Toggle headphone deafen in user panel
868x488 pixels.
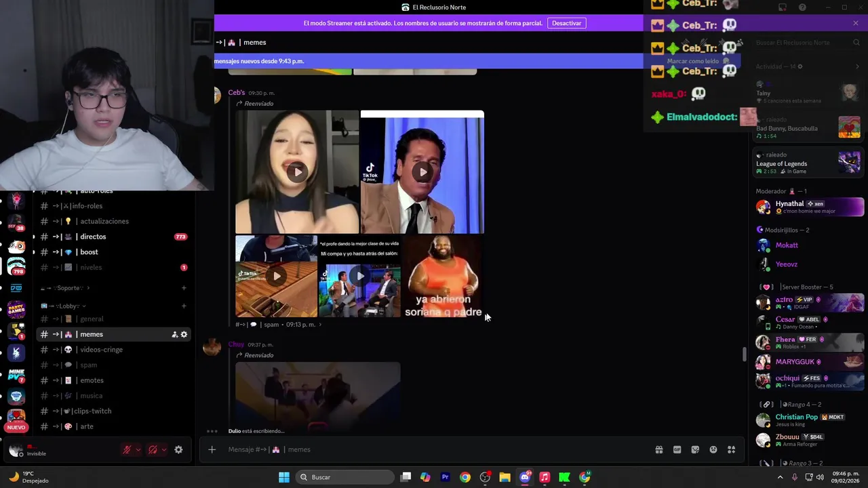(x=153, y=449)
